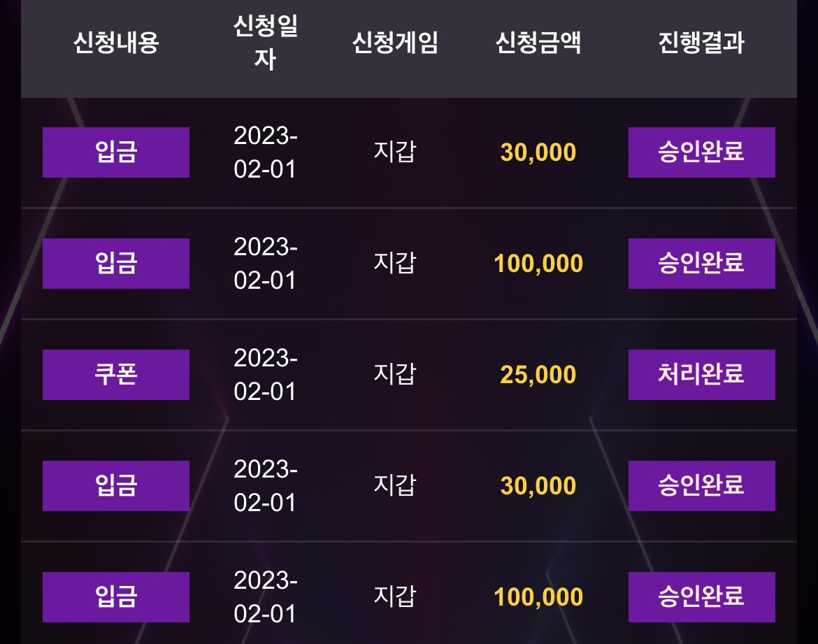818x644 pixels.
Task: Click the 쿠폰 button
Action: tap(116, 375)
